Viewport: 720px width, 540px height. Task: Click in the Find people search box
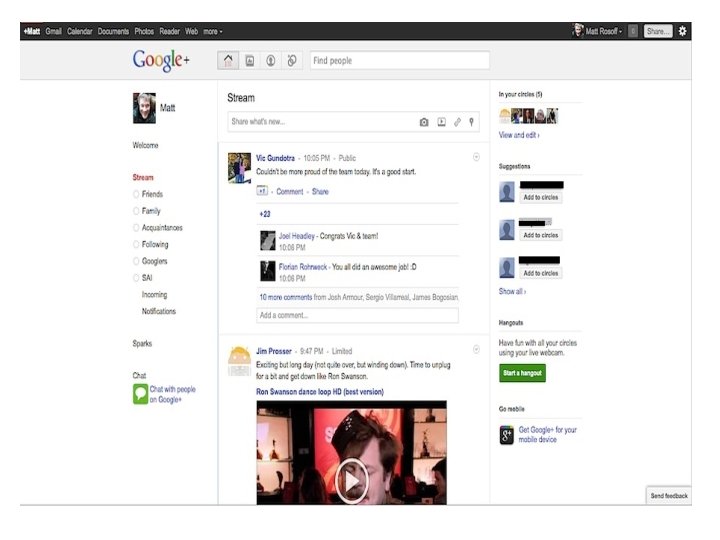(x=399, y=61)
